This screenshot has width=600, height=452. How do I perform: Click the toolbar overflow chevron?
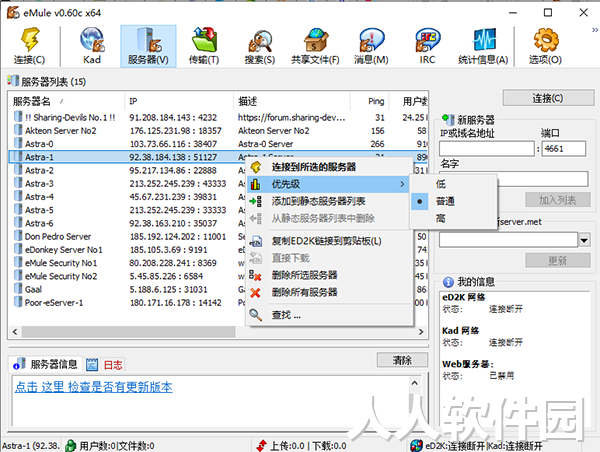click(x=595, y=29)
